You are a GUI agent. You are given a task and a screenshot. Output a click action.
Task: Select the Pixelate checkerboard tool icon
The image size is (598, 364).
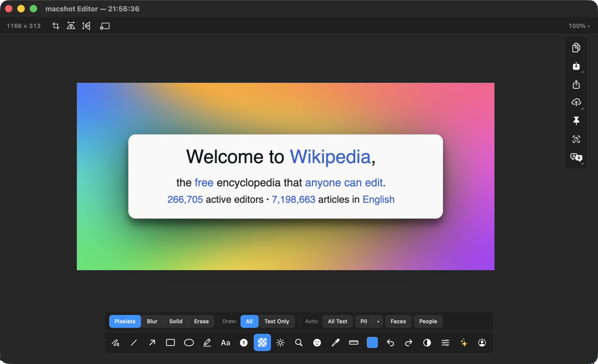262,343
